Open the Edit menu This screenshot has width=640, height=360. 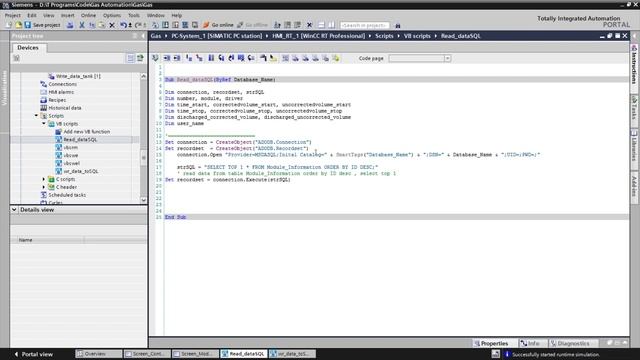[x=32, y=15]
